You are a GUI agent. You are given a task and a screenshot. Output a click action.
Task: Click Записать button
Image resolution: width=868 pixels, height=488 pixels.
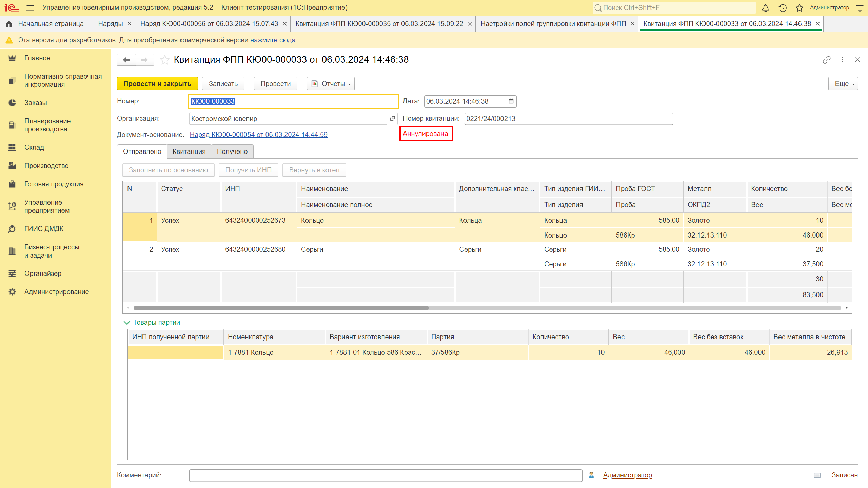click(223, 84)
